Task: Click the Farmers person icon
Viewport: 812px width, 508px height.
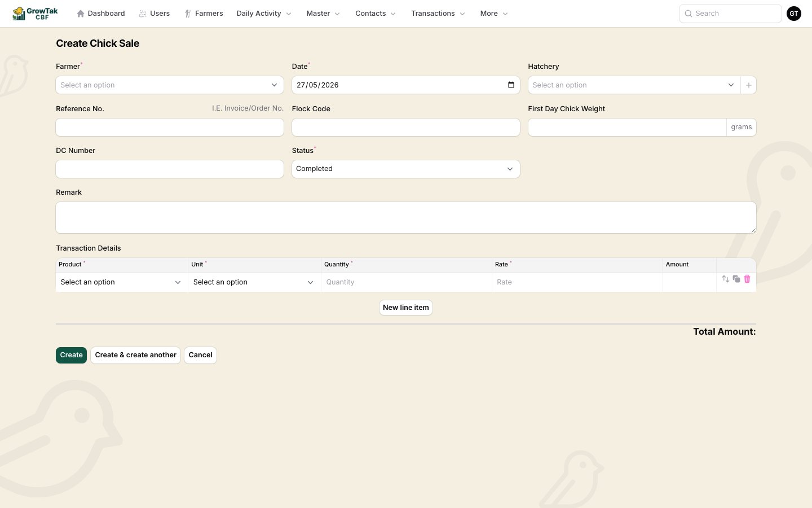Action: (x=188, y=14)
